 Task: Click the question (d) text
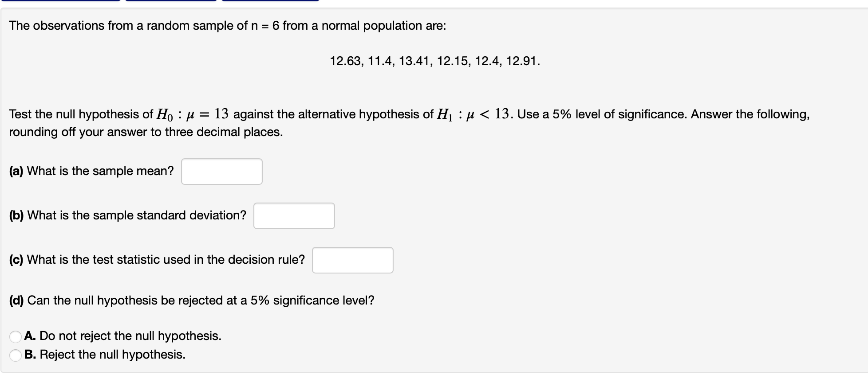(191, 300)
